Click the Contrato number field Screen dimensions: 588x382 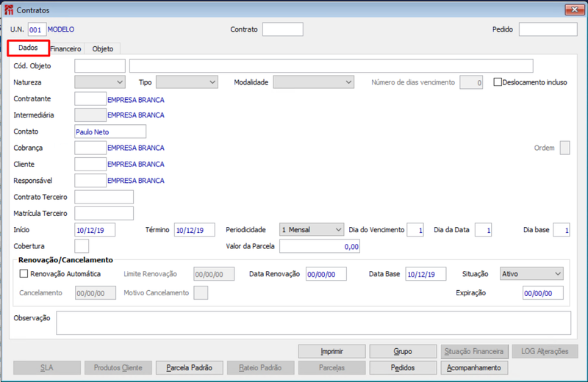click(283, 29)
